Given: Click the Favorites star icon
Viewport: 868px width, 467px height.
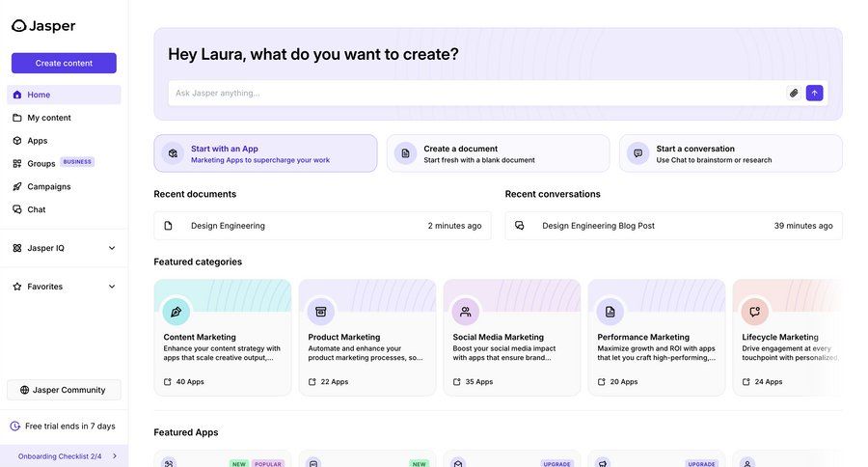Looking at the screenshot, I should 17,287.
